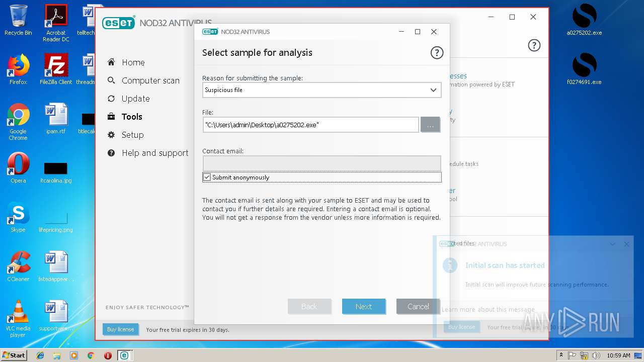This screenshot has width=644, height=362.
Task: Maximize the main ESET window
Action: pos(512,17)
